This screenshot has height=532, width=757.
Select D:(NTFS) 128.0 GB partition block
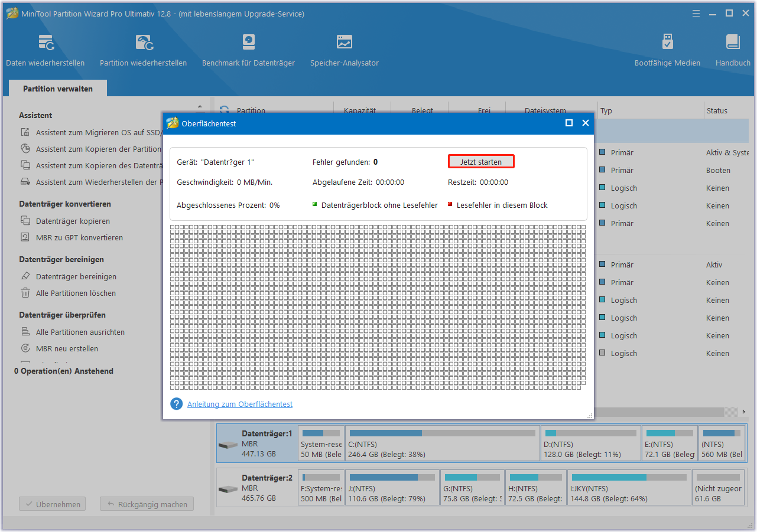pyautogui.click(x=591, y=443)
